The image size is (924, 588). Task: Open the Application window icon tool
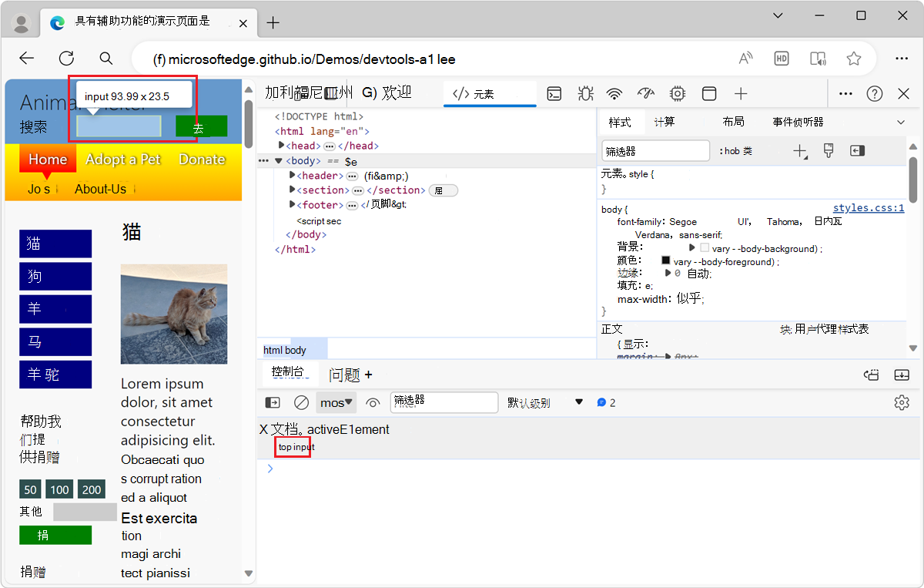click(x=709, y=94)
